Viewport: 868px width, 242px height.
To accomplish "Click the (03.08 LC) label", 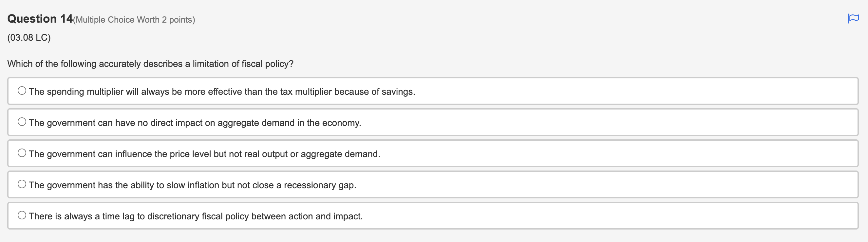I will tap(28, 37).
